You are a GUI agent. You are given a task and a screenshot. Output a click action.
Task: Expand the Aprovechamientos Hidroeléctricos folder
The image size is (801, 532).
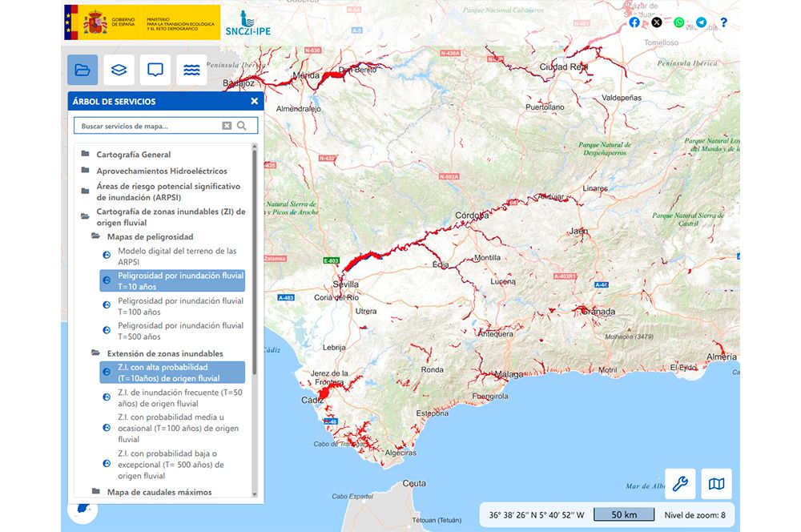[84, 171]
